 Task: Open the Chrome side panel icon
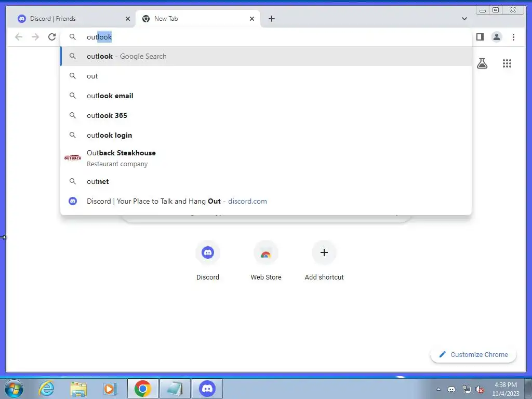[x=480, y=37]
